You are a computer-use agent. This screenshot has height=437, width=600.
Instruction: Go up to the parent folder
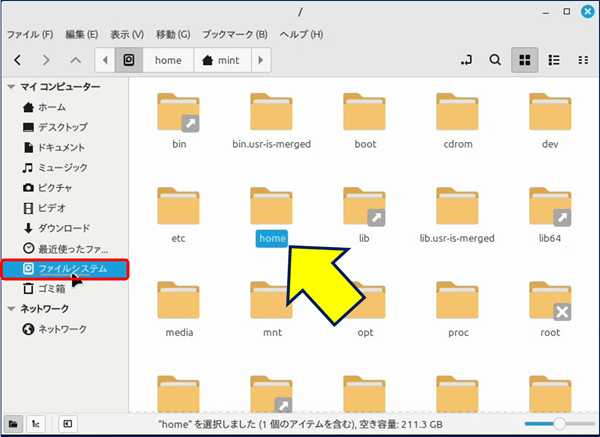click(x=75, y=60)
